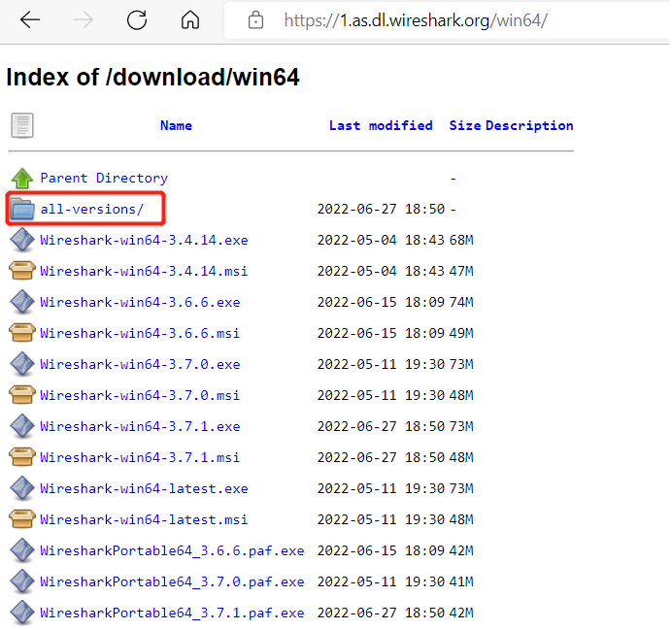Image resolution: width=672 pixels, height=630 pixels.
Task: Click the icon beside Wireshark-win64-3.7.1.exe
Action: click(x=22, y=426)
